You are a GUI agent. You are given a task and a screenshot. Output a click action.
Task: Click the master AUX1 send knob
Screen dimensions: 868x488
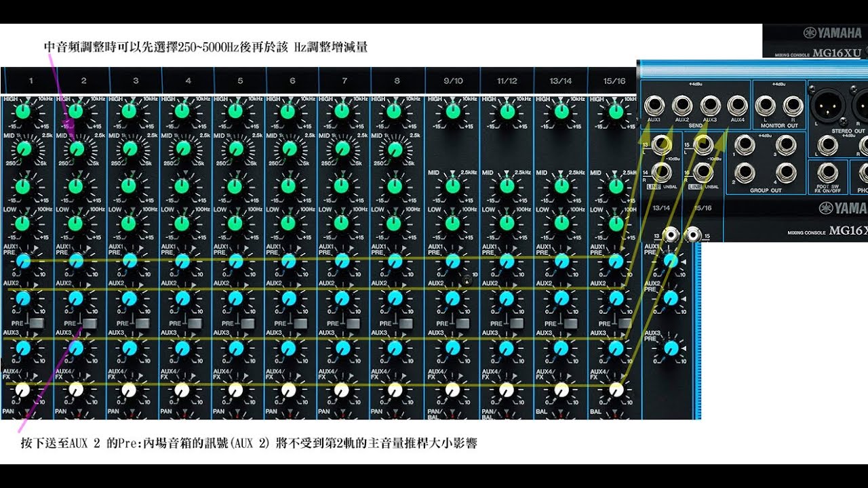coord(671,261)
